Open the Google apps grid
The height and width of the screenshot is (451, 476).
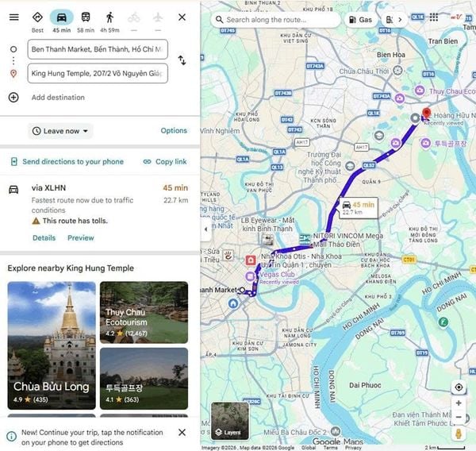[434, 17]
